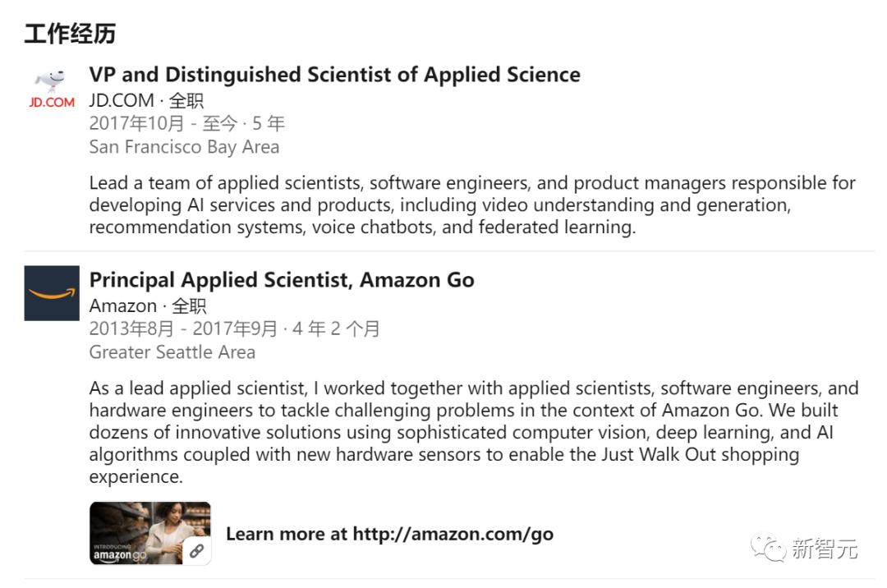Screen dimensions: 887x588
Task: Click the 工作经历 section heading
Action: click(70, 34)
